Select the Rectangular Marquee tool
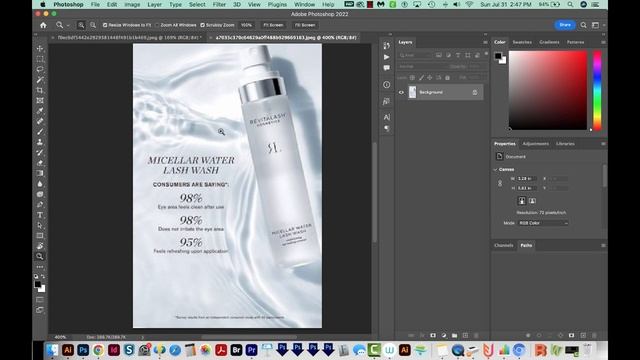Image resolution: width=640 pixels, height=360 pixels. [x=40, y=59]
